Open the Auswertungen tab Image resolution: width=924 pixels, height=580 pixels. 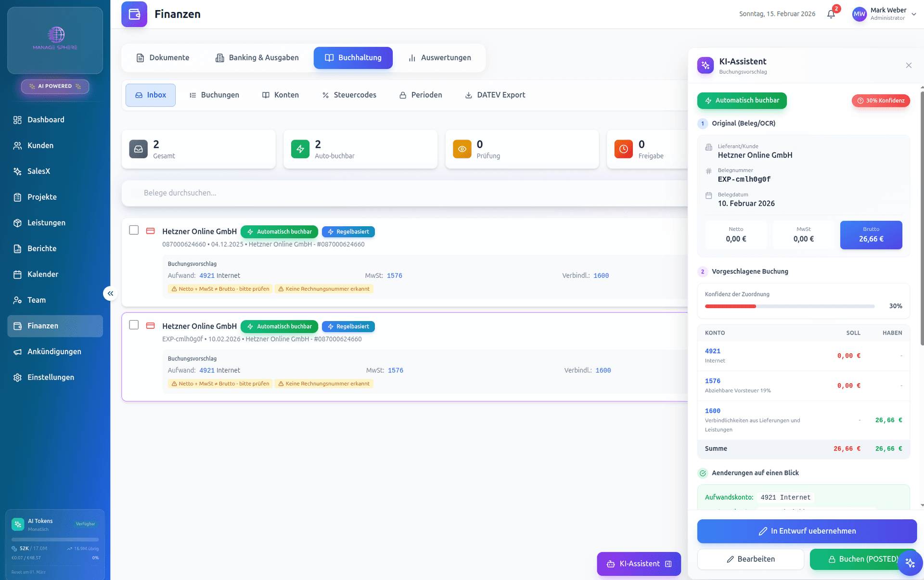[x=439, y=58]
